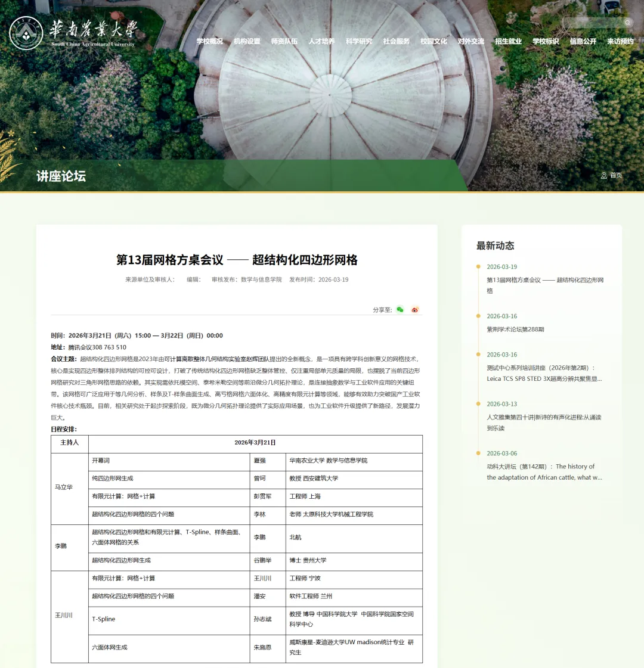Click the 马立华 host cell
The image size is (644, 668).
(x=70, y=487)
